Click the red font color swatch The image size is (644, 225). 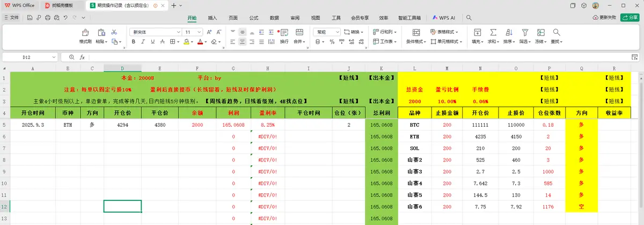click(x=200, y=41)
